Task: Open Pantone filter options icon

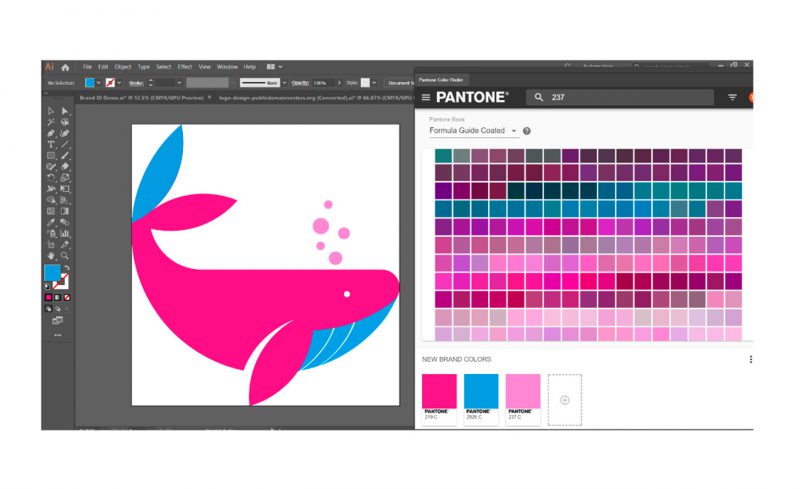Action: point(732,97)
